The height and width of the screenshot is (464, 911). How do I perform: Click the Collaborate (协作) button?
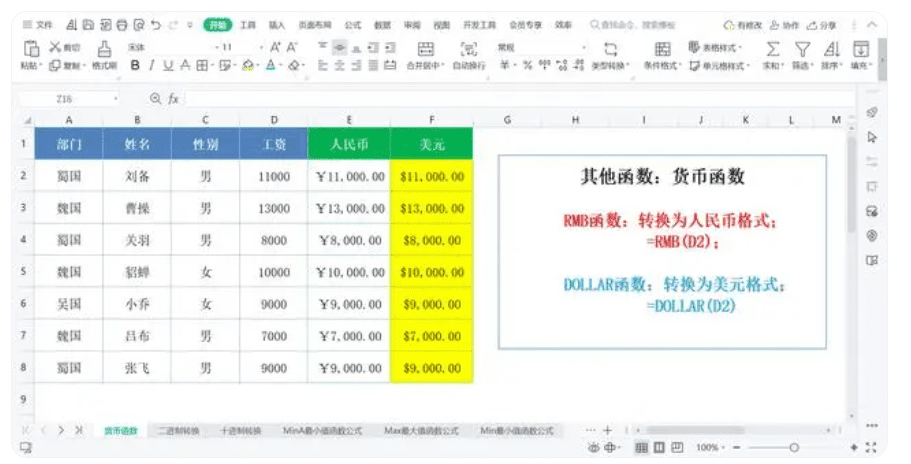tap(785, 24)
